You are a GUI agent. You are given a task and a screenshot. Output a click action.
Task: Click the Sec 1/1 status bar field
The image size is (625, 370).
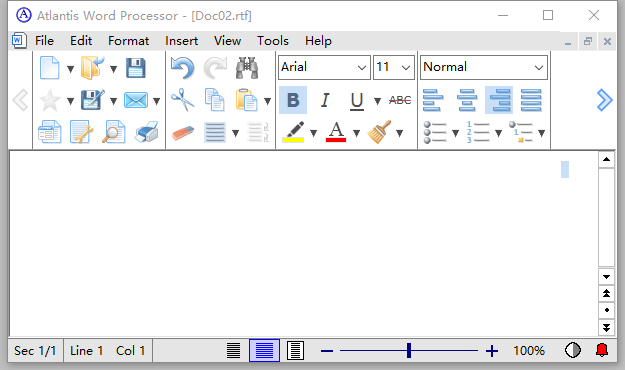35,351
